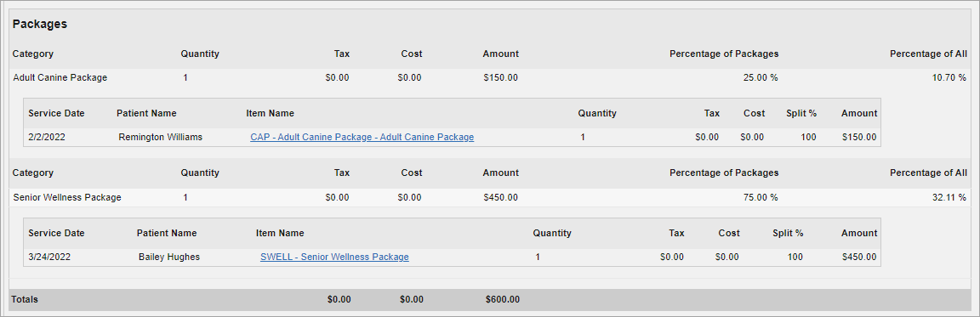Select service date 2/2/2022
Viewport: 980px width, 317px height.
point(46,138)
